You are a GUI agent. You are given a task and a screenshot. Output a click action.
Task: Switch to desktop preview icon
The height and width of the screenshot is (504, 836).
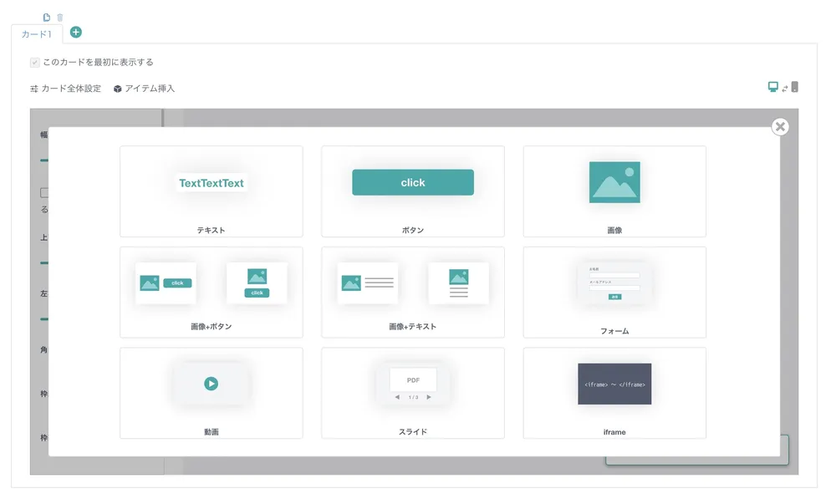click(772, 87)
